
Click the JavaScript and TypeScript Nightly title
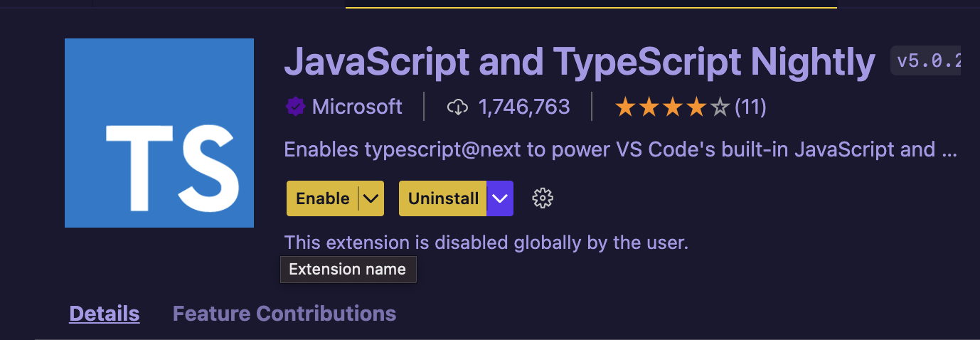pyautogui.click(x=580, y=63)
